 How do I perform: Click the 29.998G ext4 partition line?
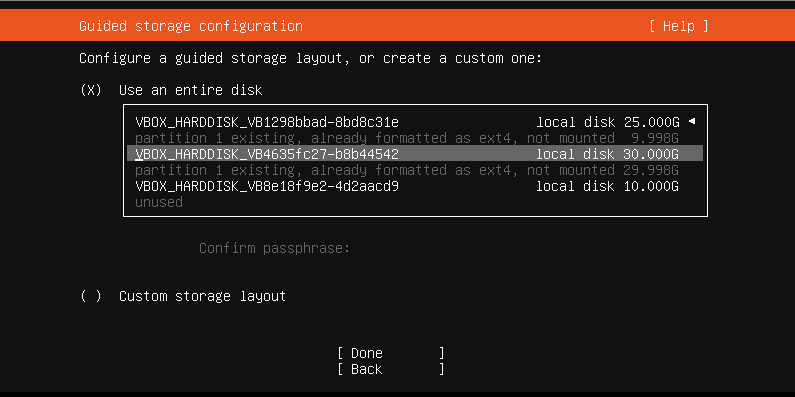(407, 170)
